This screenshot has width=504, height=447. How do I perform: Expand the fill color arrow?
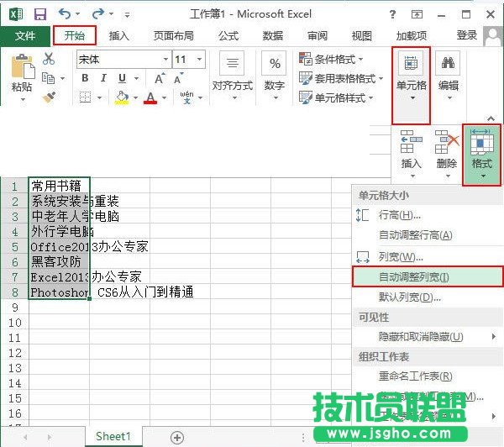click(135, 97)
